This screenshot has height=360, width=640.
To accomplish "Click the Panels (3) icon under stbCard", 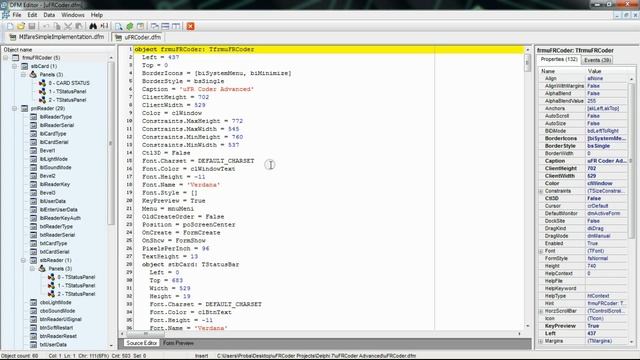I will click(x=33, y=74).
